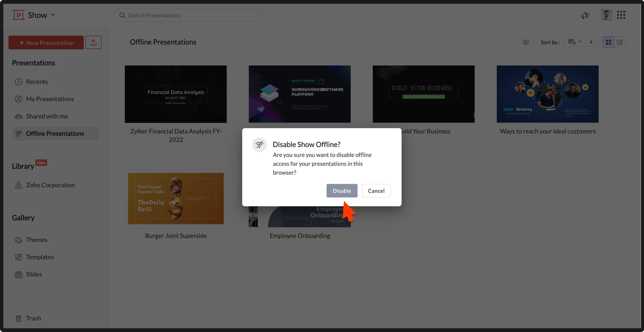Image resolution: width=644 pixels, height=332 pixels.
Task: Open Burger Joint Superside thumbnail
Action: point(176,198)
